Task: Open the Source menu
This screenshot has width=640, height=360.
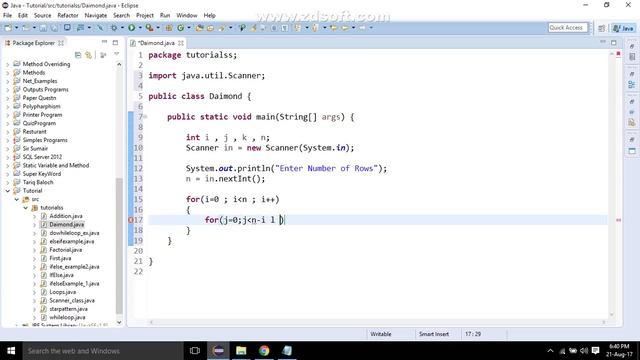Action: pos(42,16)
